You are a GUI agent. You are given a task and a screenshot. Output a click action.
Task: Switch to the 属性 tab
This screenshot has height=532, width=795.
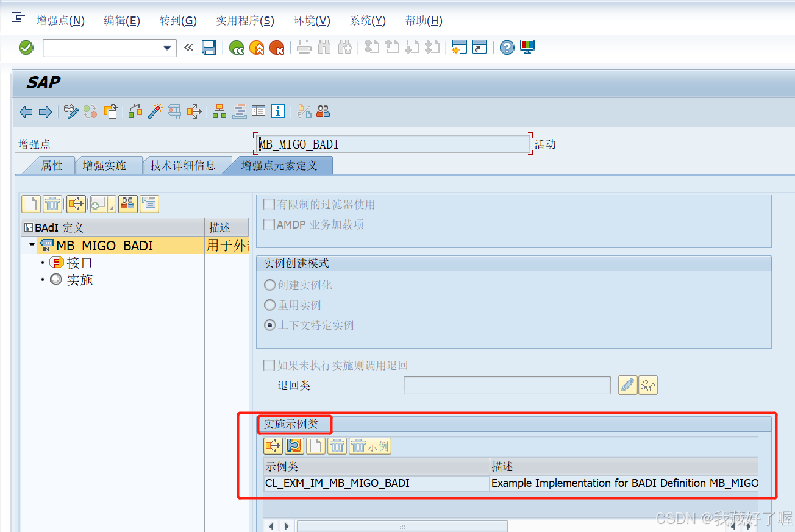[52, 165]
